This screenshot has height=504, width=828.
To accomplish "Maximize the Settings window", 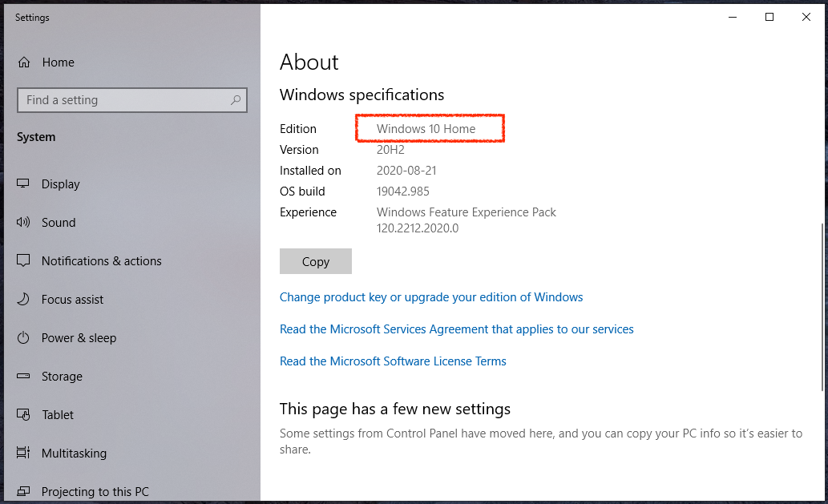I will (769, 17).
